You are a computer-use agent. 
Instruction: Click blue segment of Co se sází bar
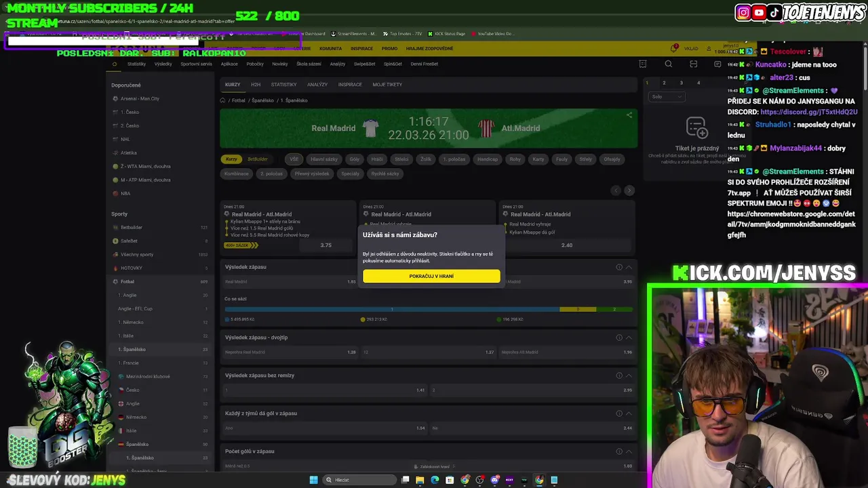(391, 309)
